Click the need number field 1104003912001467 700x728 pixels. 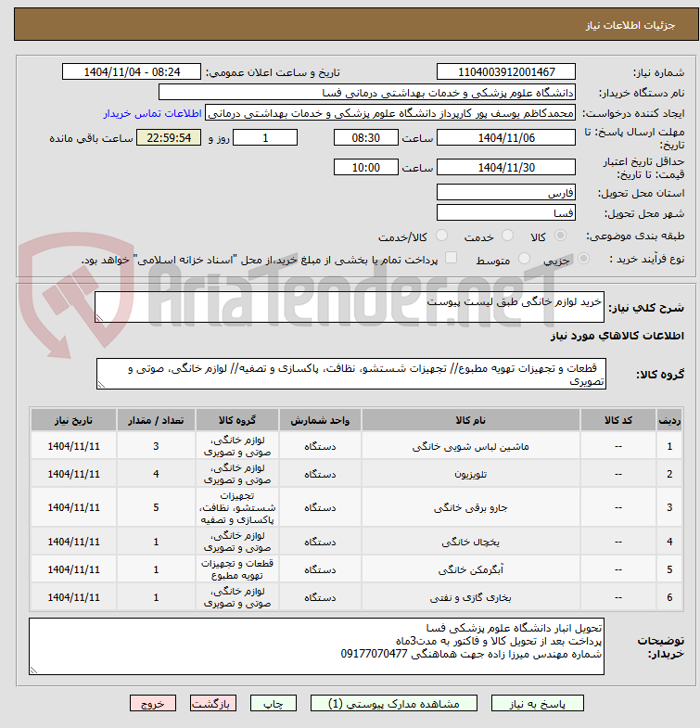(x=506, y=72)
